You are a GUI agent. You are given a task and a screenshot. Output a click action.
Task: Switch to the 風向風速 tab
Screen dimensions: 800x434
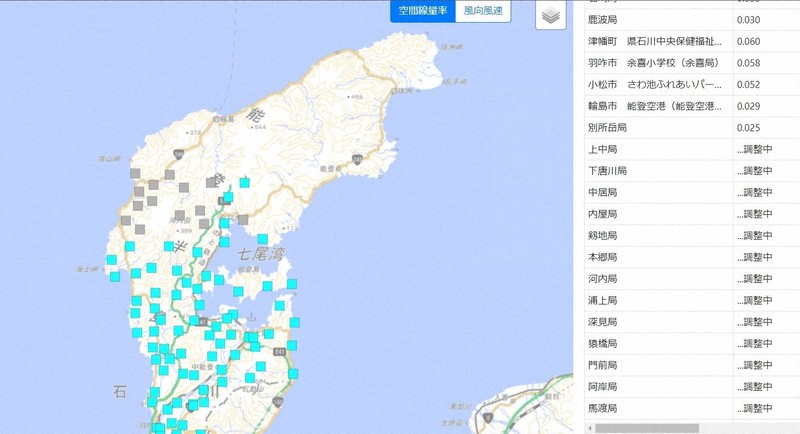pos(483,11)
